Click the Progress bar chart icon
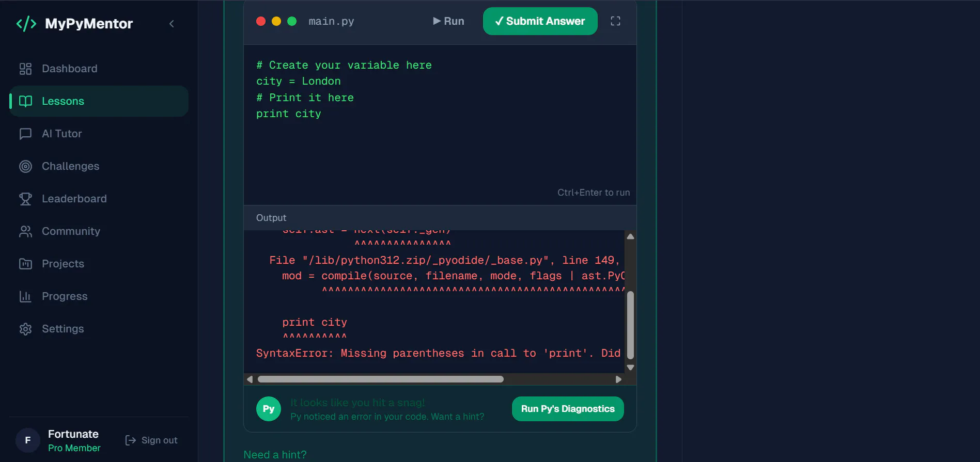This screenshot has height=462, width=980. click(x=25, y=296)
